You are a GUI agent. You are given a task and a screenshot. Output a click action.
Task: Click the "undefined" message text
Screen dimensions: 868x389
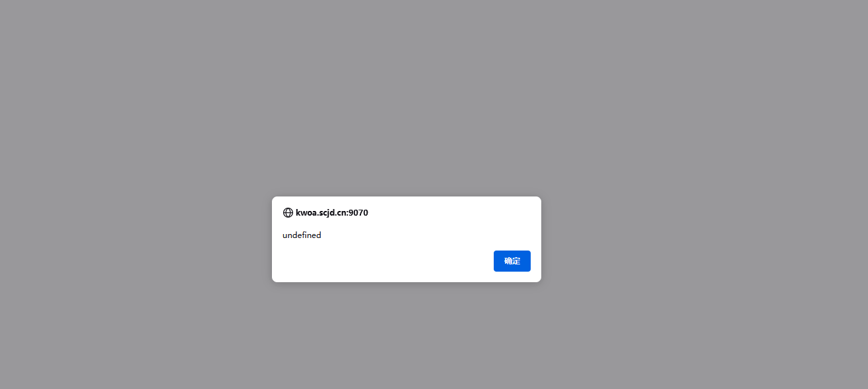[x=302, y=235]
